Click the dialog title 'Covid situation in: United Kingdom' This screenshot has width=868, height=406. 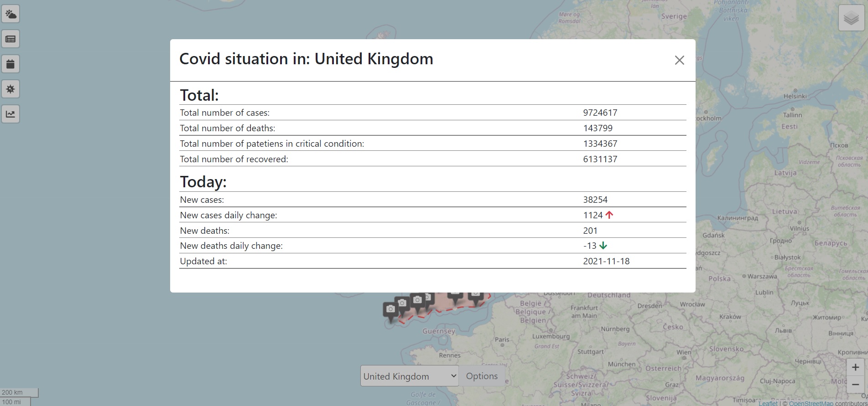pyautogui.click(x=306, y=59)
